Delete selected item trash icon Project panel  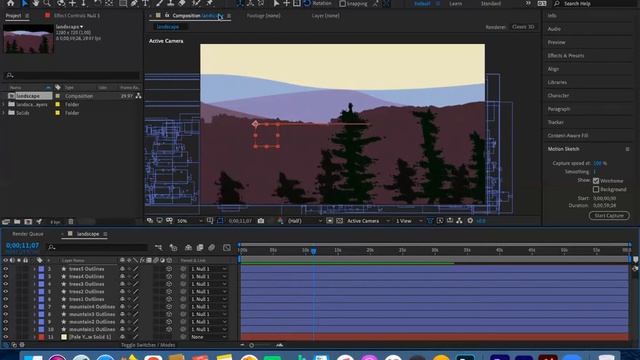pyautogui.click(x=71, y=222)
